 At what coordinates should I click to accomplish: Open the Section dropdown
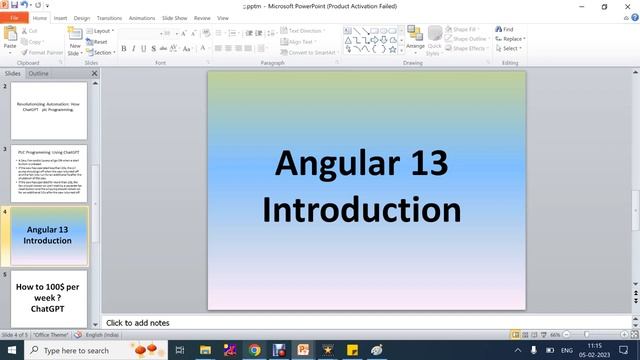point(101,52)
